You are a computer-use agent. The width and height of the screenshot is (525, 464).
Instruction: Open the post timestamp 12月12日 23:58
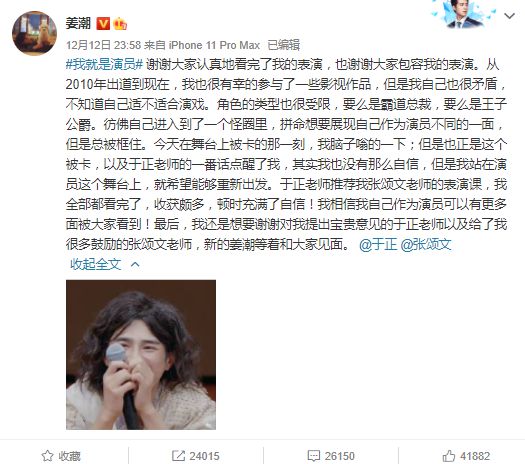[x=103, y=45]
